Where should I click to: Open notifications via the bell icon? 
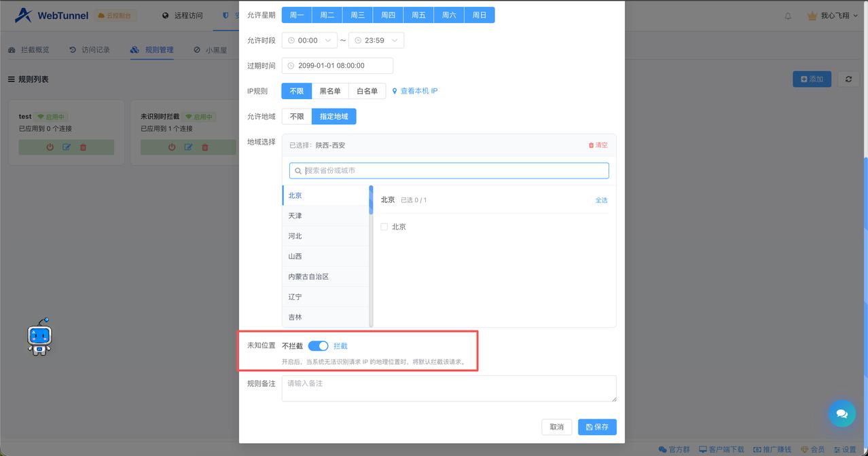coord(788,16)
